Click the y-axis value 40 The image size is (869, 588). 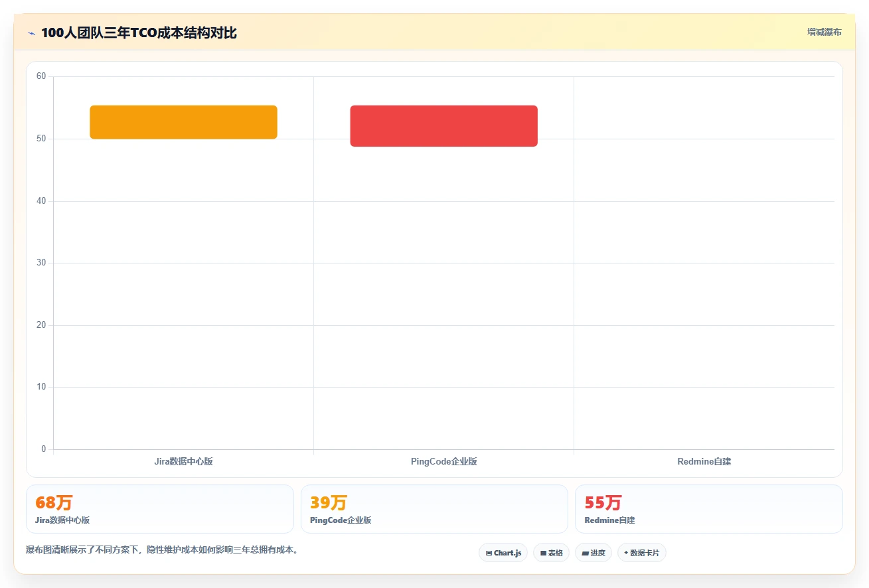41,200
